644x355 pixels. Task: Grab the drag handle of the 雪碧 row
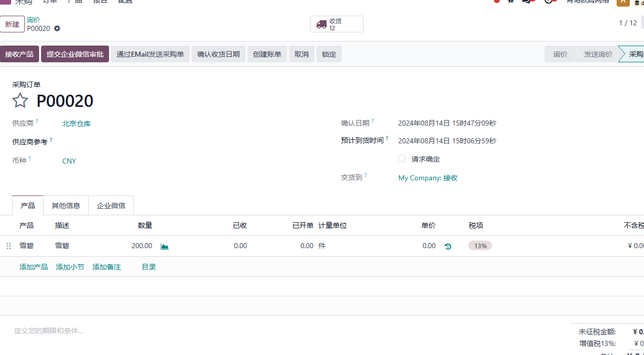(9, 246)
